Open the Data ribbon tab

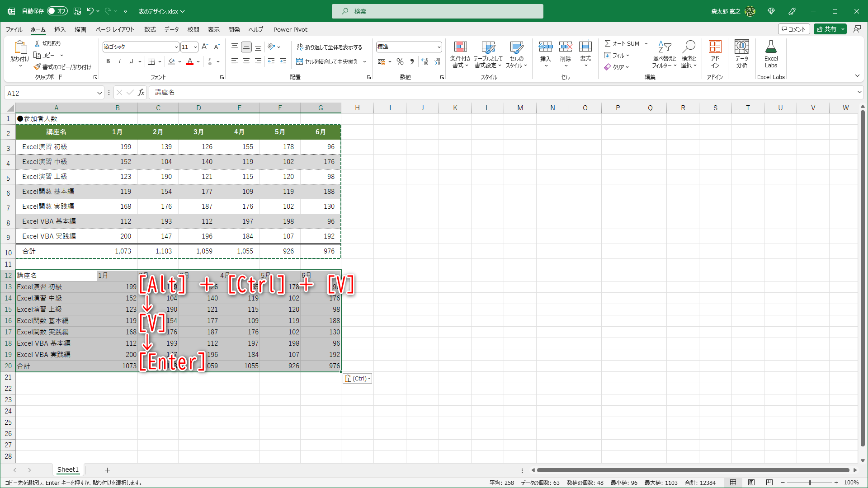(171, 29)
